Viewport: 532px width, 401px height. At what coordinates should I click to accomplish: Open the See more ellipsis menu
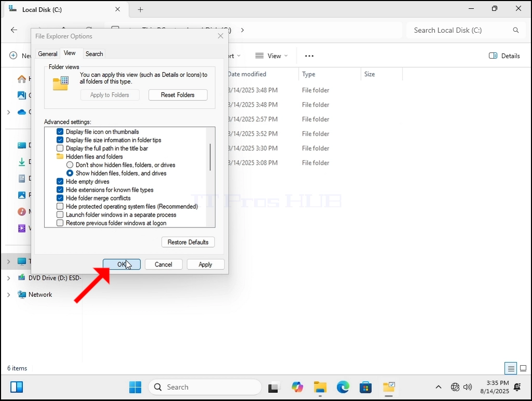pos(309,56)
